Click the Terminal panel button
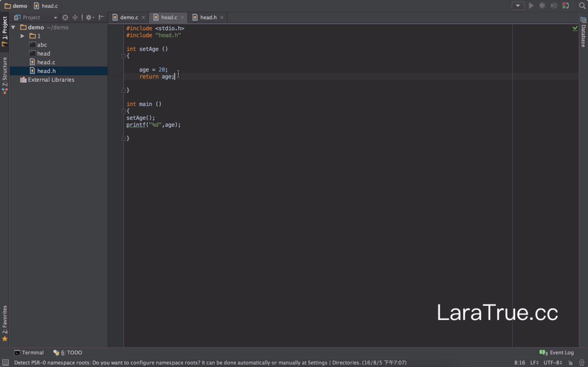 (29, 352)
